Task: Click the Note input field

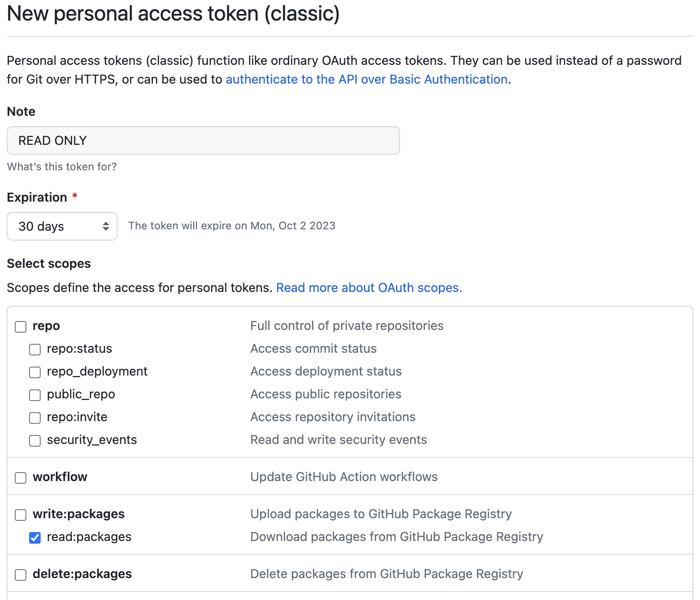Action: [203, 140]
